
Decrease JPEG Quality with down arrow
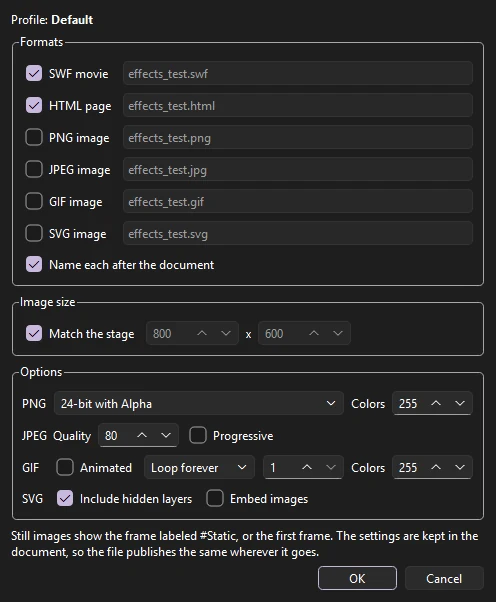click(166, 435)
